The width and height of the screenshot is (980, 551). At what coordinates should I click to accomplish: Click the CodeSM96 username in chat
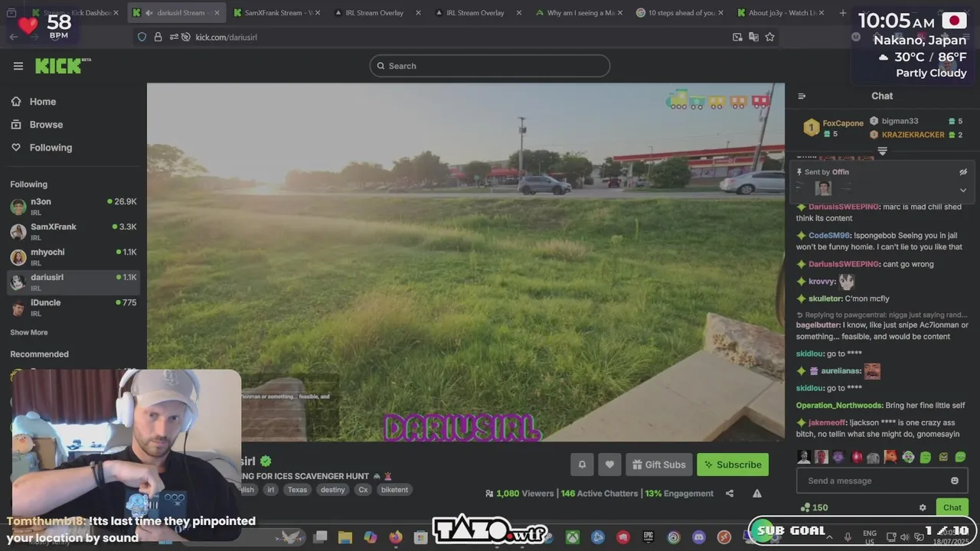point(828,236)
